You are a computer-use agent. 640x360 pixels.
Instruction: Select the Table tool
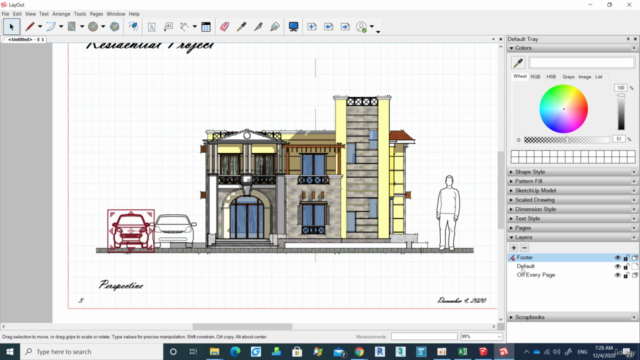[206, 27]
